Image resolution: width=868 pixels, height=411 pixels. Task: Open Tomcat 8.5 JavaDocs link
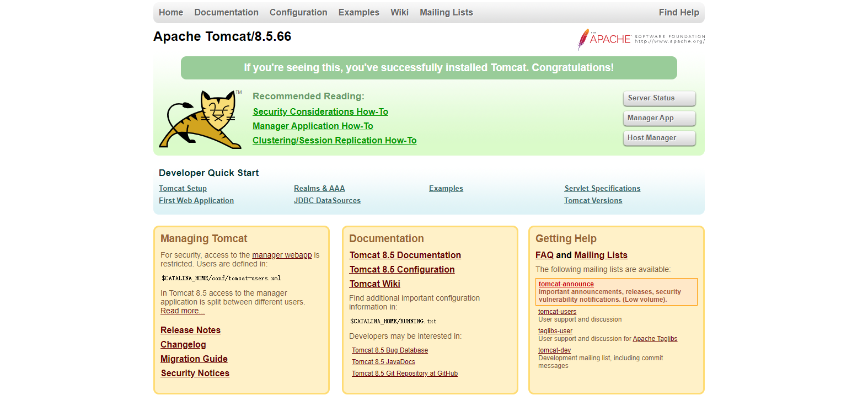coord(383,362)
